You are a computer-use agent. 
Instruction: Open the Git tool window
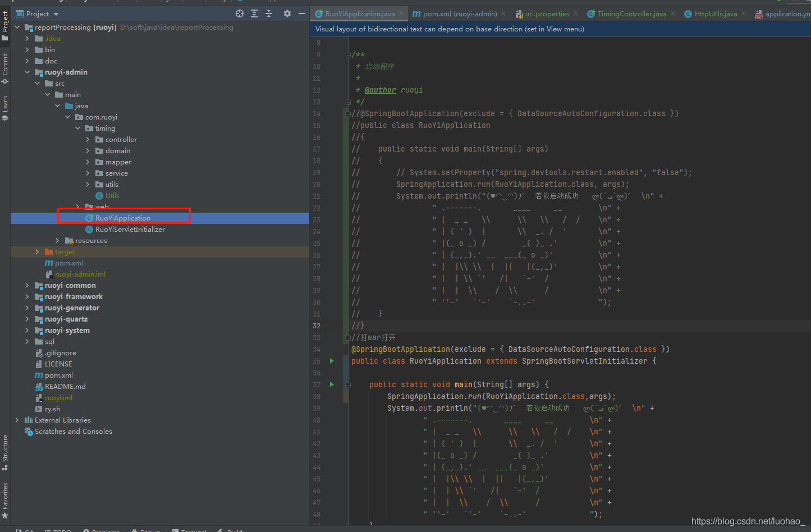(24, 530)
